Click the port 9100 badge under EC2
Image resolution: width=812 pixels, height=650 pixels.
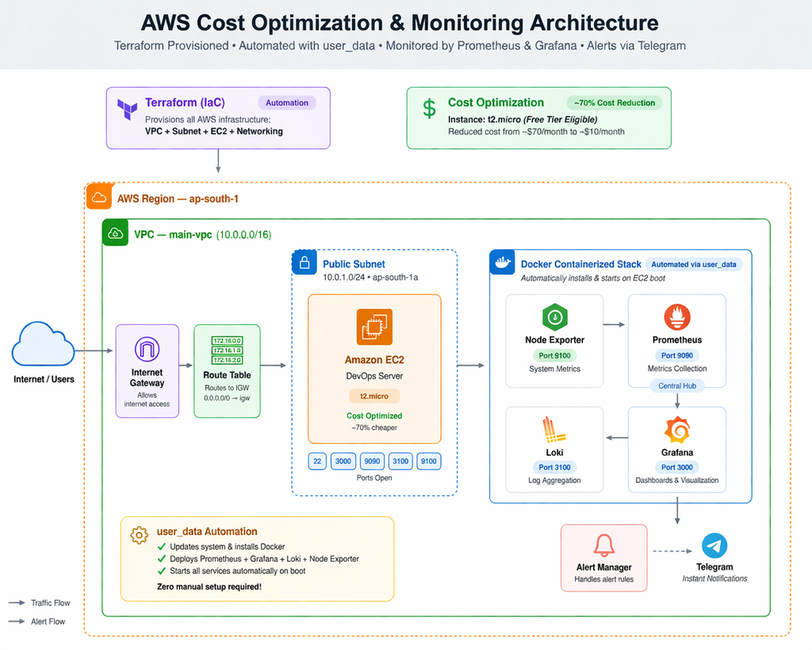pos(429,461)
